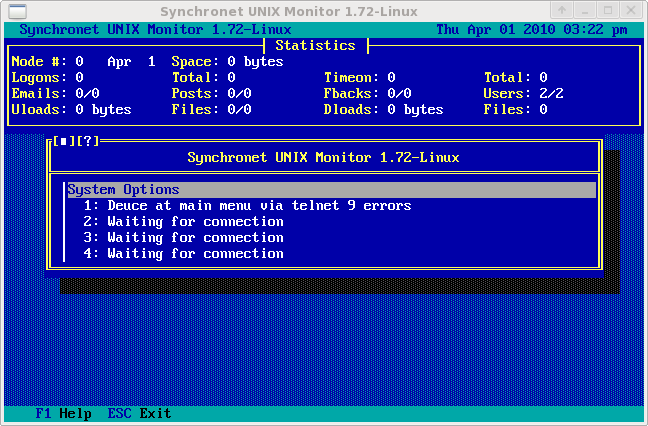648x426 pixels.
Task: Click the 'Users: 2/2' statistic
Action: click(523, 93)
